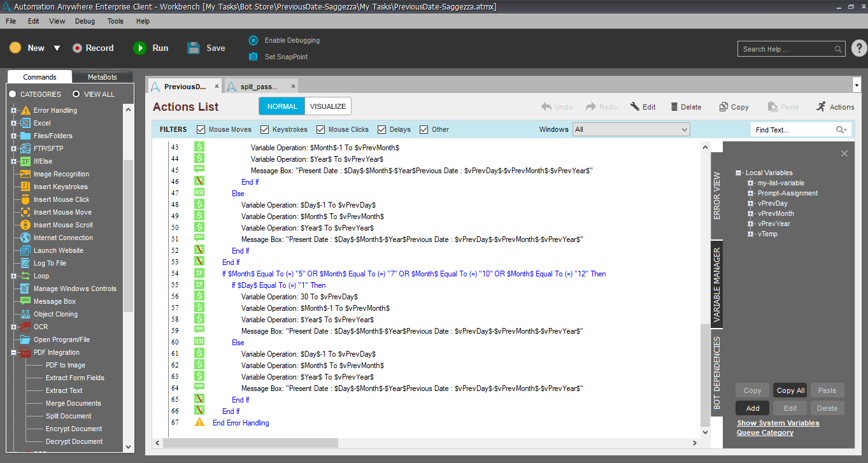Image resolution: width=868 pixels, height=463 pixels.
Task: Click into the Find Text search field
Action: pyautogui.click(x=793, y=130)
